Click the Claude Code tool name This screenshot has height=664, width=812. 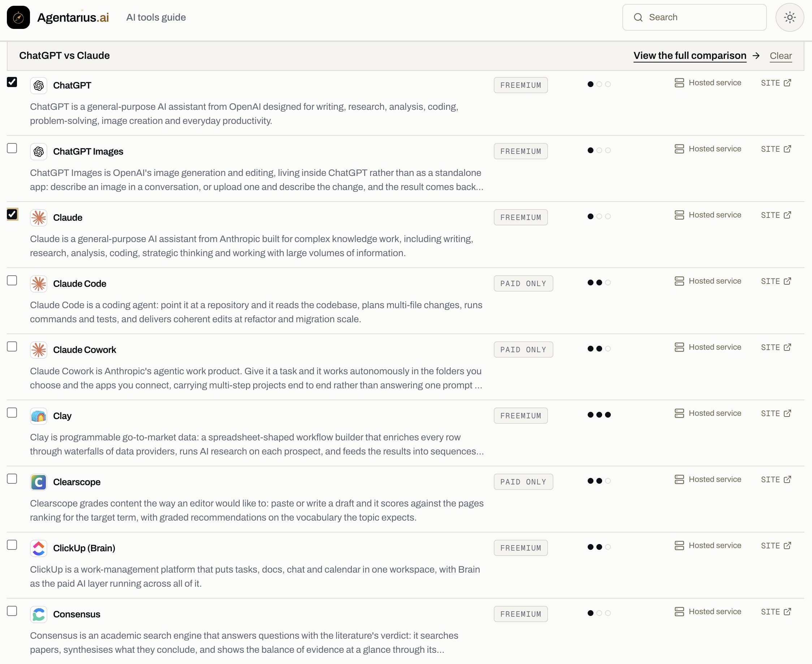click(x=79, y=284)
